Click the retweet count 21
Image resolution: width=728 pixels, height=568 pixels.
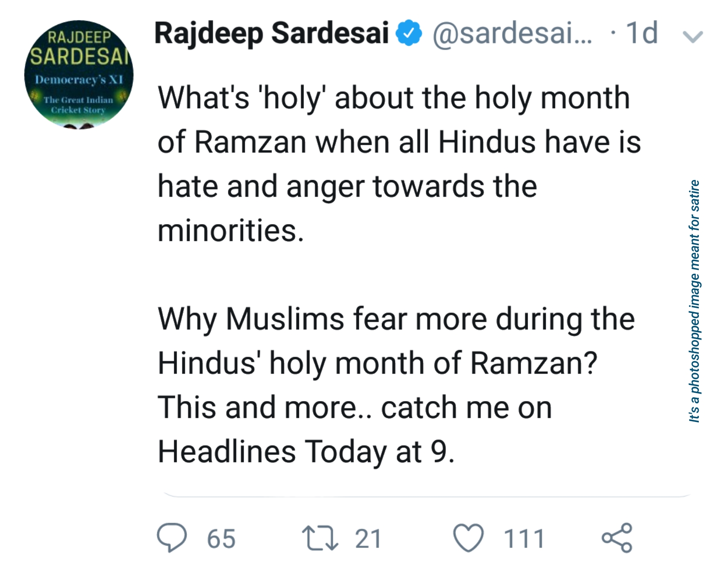tap(368, 539)
